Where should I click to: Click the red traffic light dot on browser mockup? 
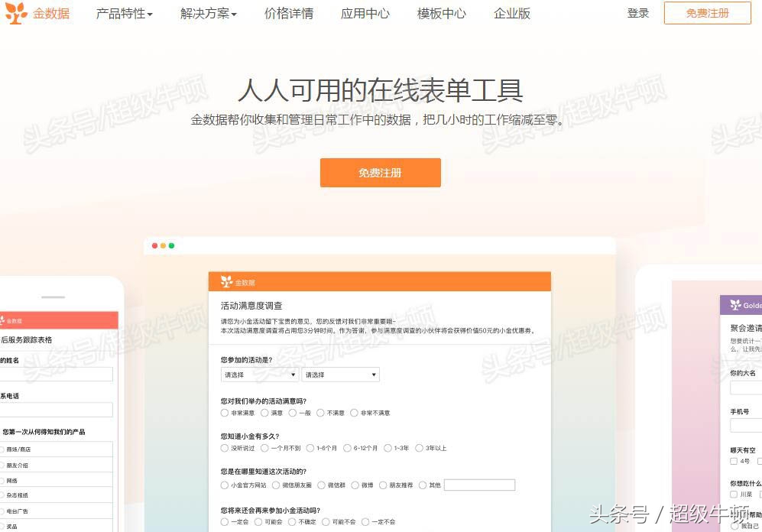(x=154, y=245)
